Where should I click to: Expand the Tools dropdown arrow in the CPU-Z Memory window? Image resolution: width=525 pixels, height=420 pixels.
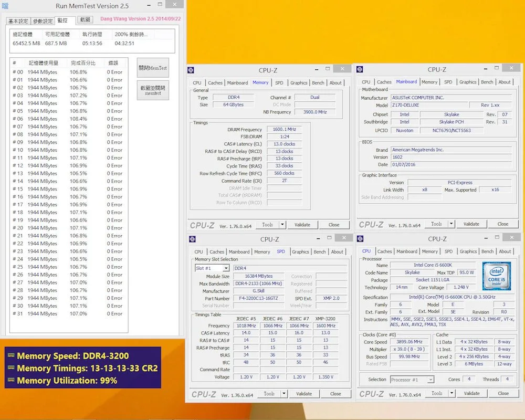282,225
